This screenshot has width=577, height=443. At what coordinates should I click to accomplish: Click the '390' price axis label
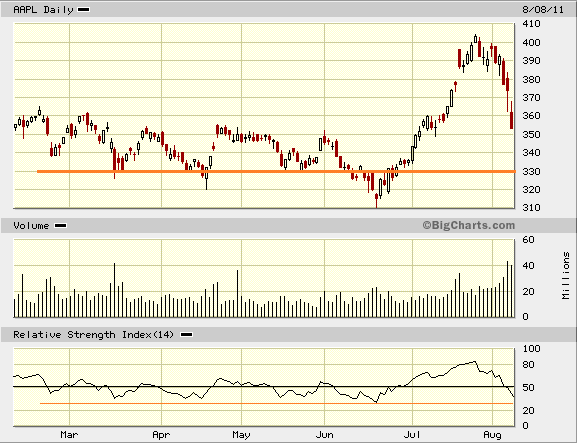click(531, 61)
